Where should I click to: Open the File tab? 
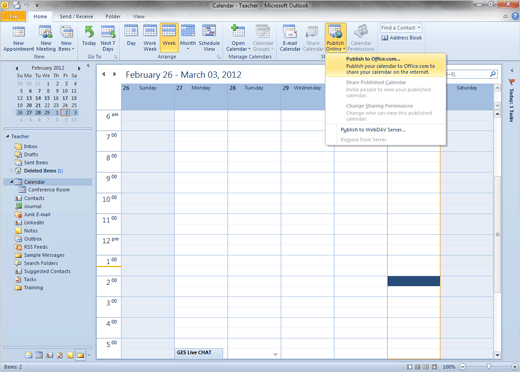coord(13,16)
